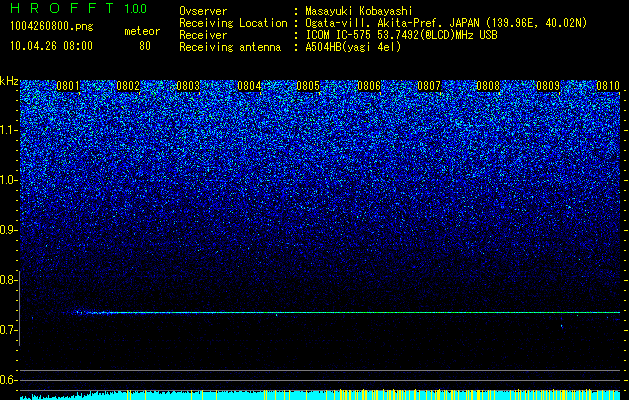
Task: Click the 0.7 frequency axis label
Action: pyautogui.click(x=9, y=330)
